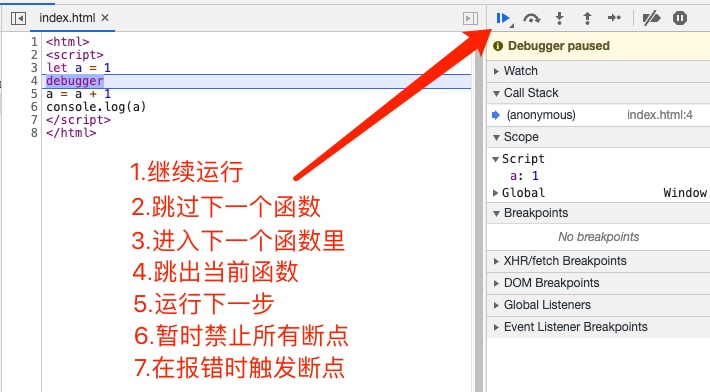710x392 pixels.
Task: Collapse the Script scope node
Action: 496,159
